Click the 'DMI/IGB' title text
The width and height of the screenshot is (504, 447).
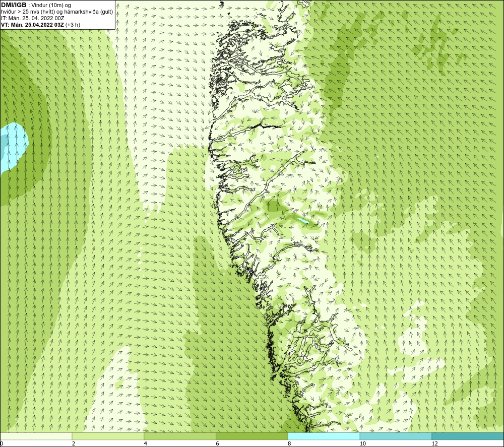tap(14, 5)
